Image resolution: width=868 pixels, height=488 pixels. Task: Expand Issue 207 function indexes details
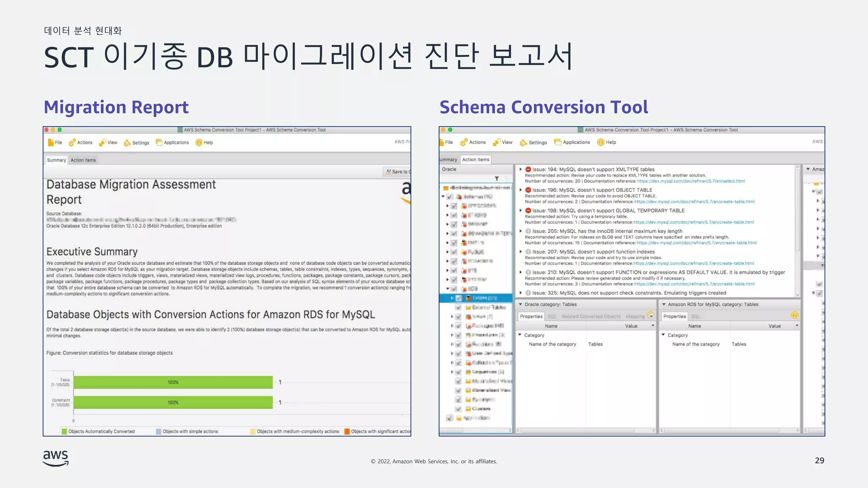click(521, 252)
